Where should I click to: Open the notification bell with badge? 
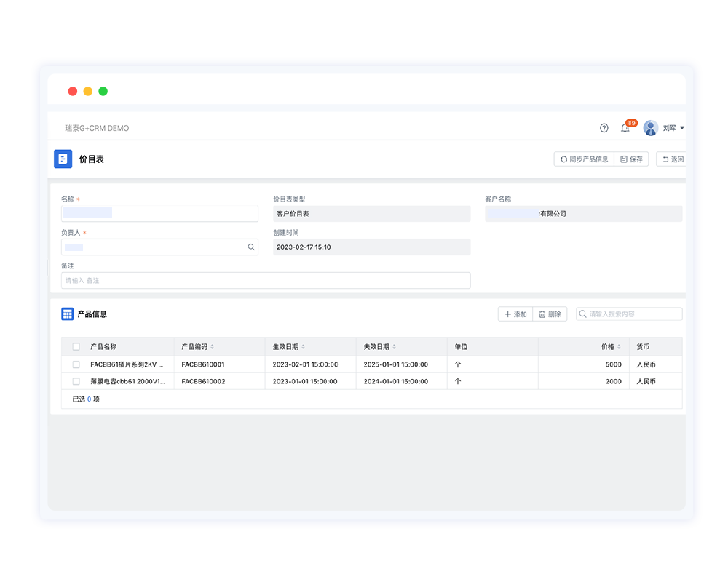[x=625, y=128]
